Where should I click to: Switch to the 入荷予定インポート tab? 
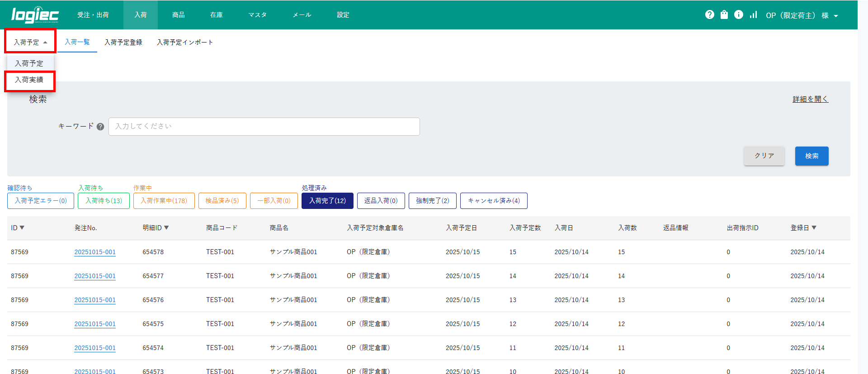(x=184, y=42)
